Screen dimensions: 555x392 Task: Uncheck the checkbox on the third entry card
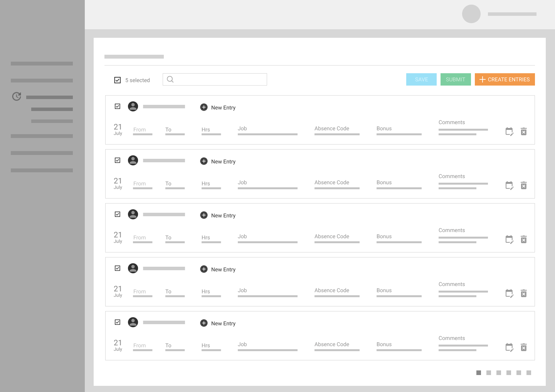[118, 214]
